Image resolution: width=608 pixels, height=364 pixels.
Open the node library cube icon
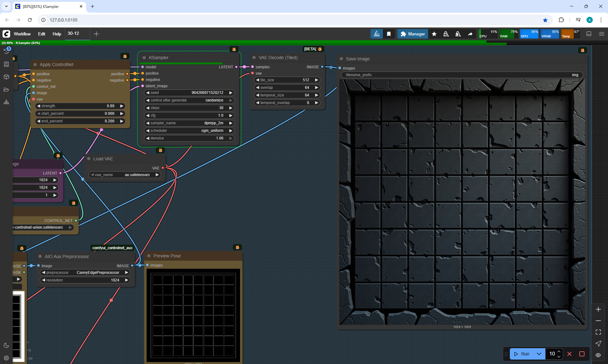[6, 77]
